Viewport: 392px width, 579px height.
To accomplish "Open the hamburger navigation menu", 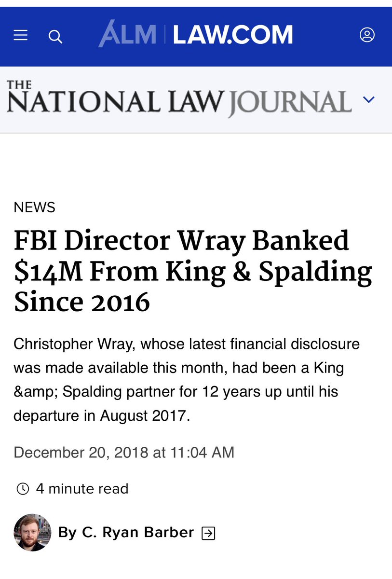I will 20,35.
